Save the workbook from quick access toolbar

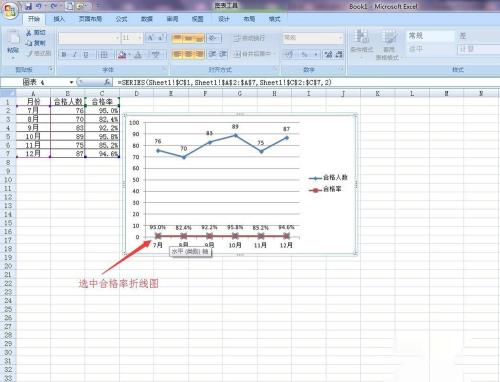(x=29, y=6)
